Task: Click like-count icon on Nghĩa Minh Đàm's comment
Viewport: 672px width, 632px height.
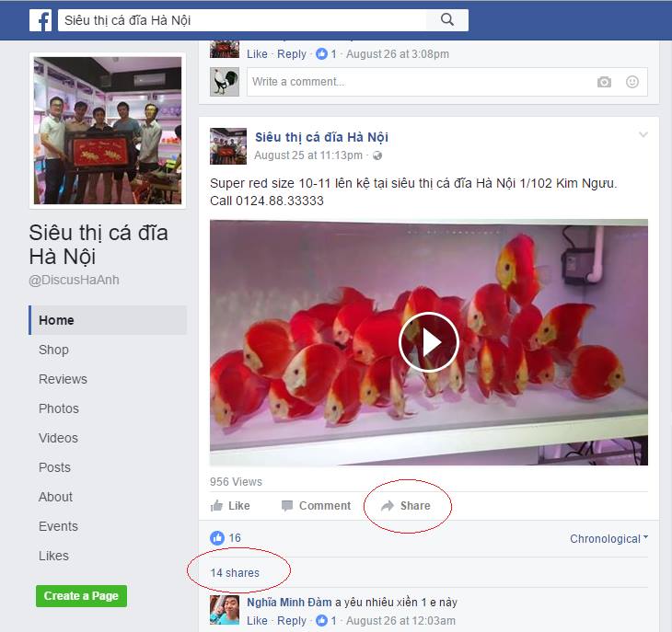Action: pos(321,620)
